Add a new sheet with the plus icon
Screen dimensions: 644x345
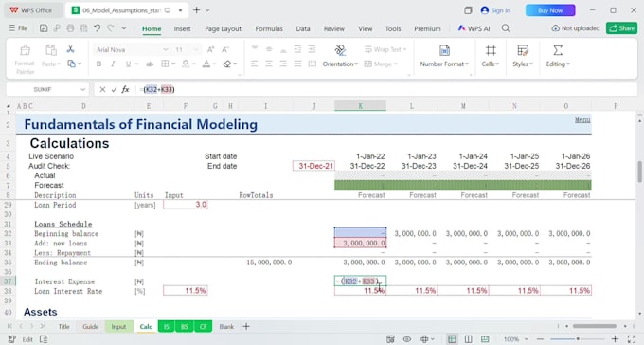[x=246, y=326]
